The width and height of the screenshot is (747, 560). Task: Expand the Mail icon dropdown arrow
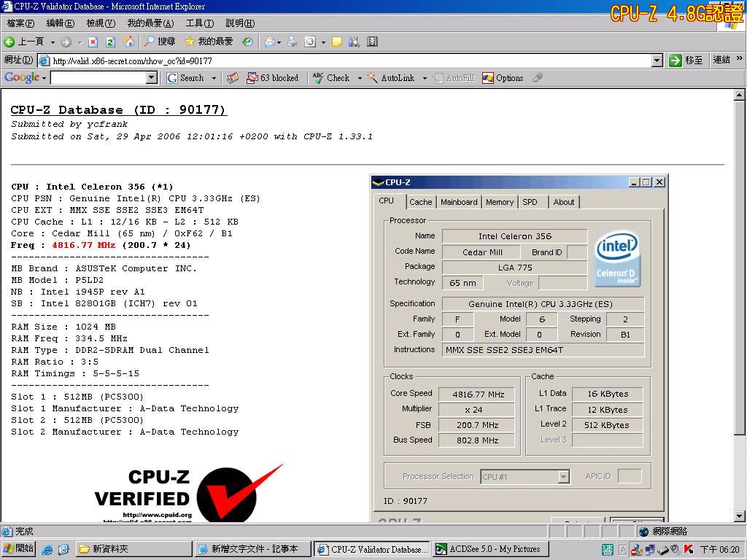pos(279,42)
